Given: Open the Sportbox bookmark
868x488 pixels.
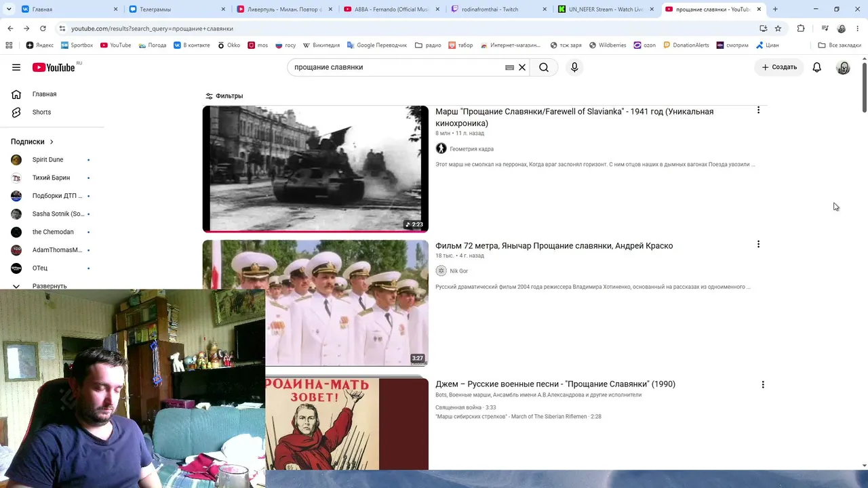Looking at the screenshot, I should 77,45.
